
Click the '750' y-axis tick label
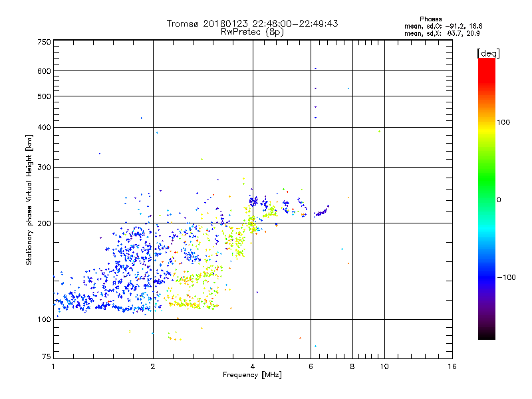tap(44, 42)
